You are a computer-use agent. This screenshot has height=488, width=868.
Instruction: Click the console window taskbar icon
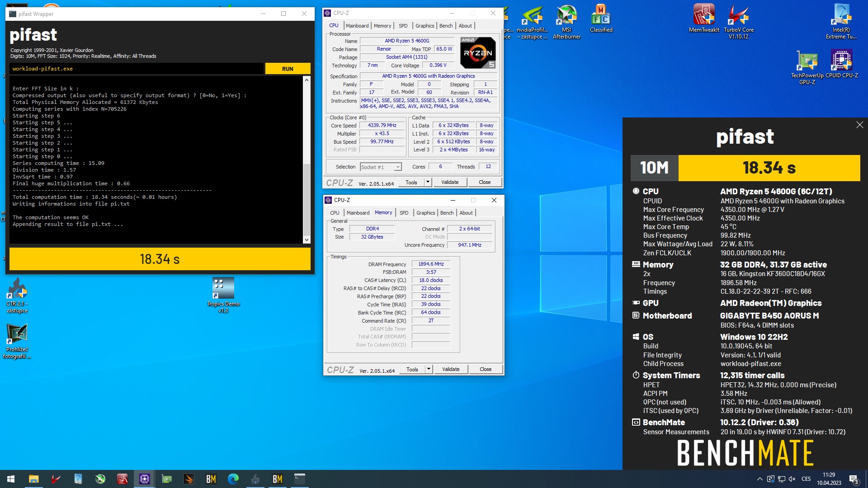point(300,479)
